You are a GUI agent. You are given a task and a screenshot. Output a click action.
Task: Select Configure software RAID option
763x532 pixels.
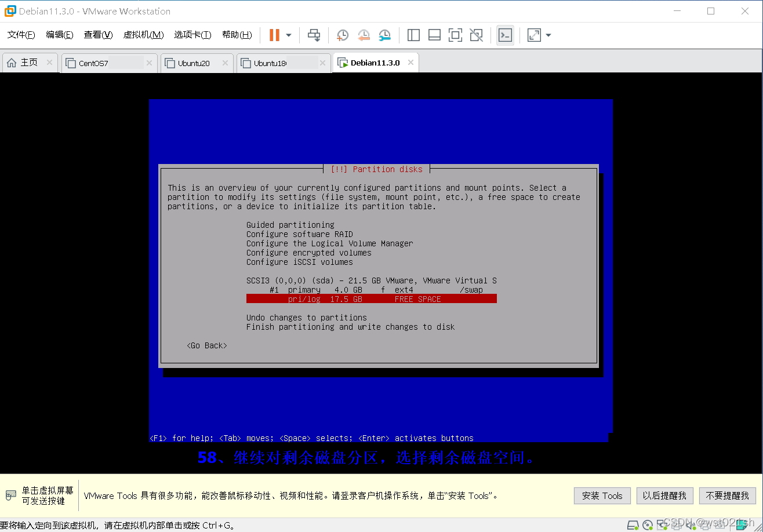pyautogui.click(x=300, y=234)
